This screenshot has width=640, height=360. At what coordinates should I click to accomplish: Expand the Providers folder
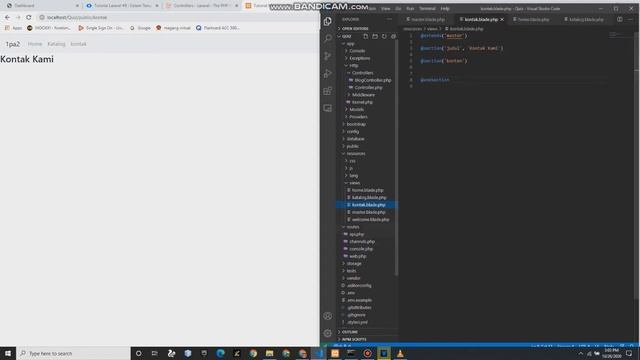[358, 117]
